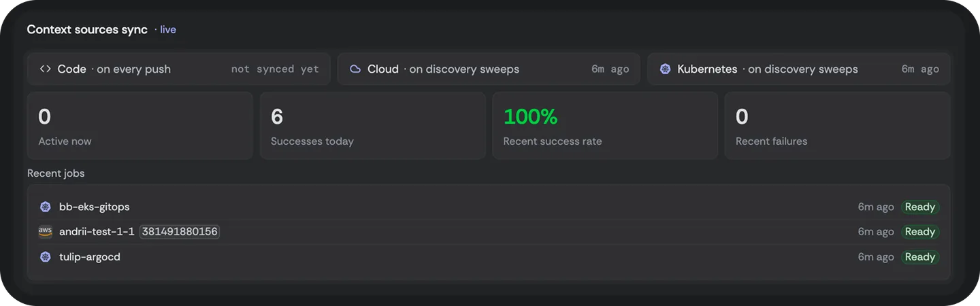Screen dimensions: 980x306
Task: Open the bb-eks-gitops job row
Action: coord(489,207)
